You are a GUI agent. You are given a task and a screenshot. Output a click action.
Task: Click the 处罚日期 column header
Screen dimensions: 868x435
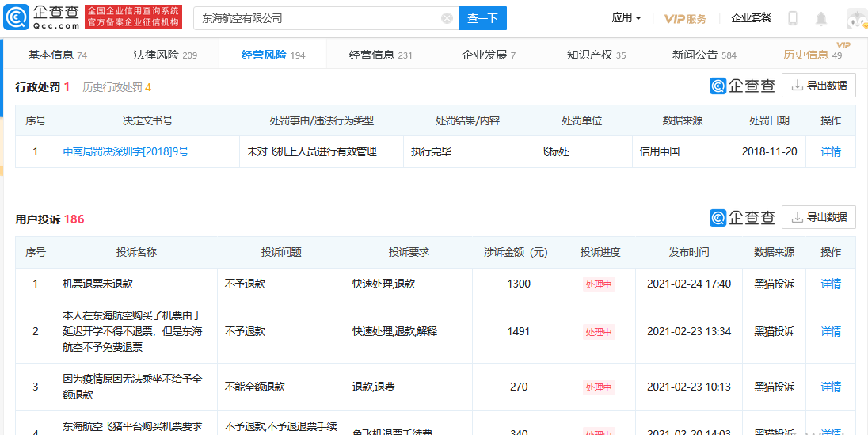tap(770, 120)
